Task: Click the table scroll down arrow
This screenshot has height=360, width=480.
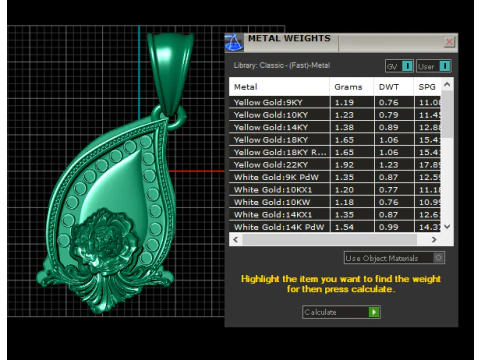Action: pos(447,226)
